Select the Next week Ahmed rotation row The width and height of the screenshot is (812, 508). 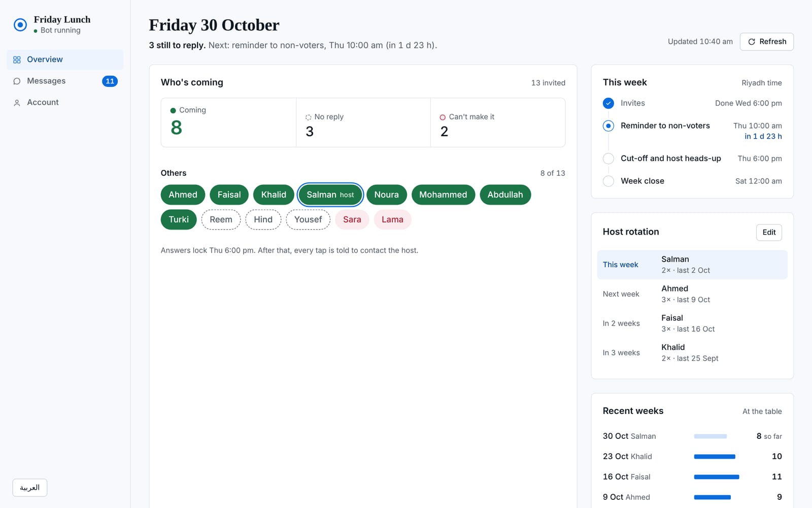click(692, 294)
